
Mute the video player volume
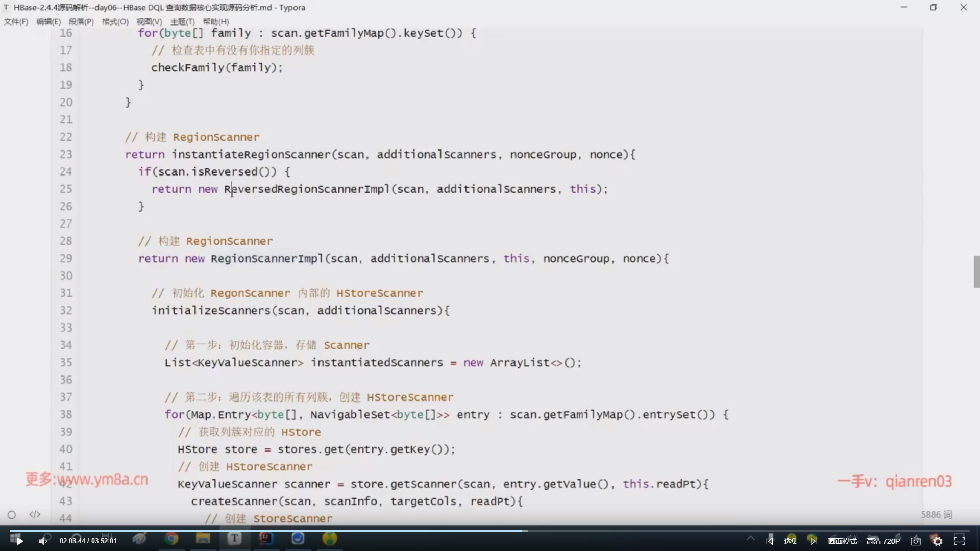tap(43, 541)
